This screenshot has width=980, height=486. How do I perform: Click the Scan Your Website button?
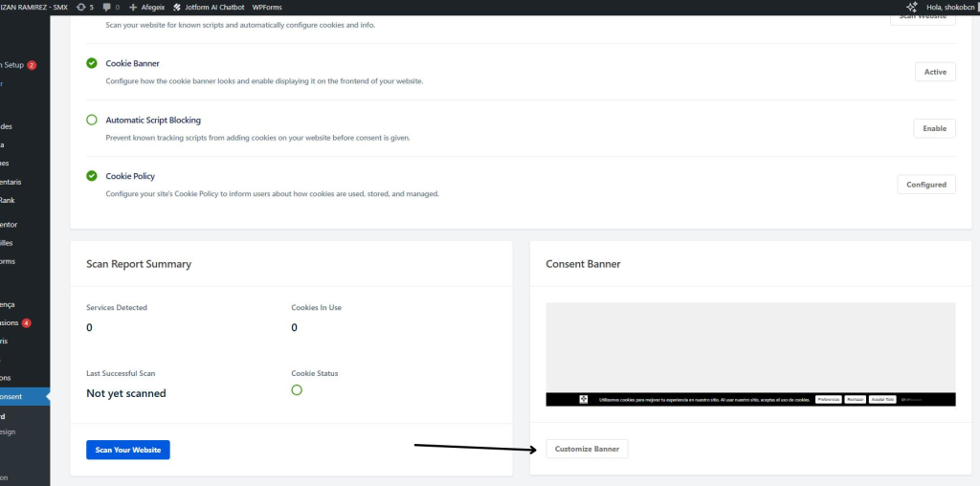point(127,450)
